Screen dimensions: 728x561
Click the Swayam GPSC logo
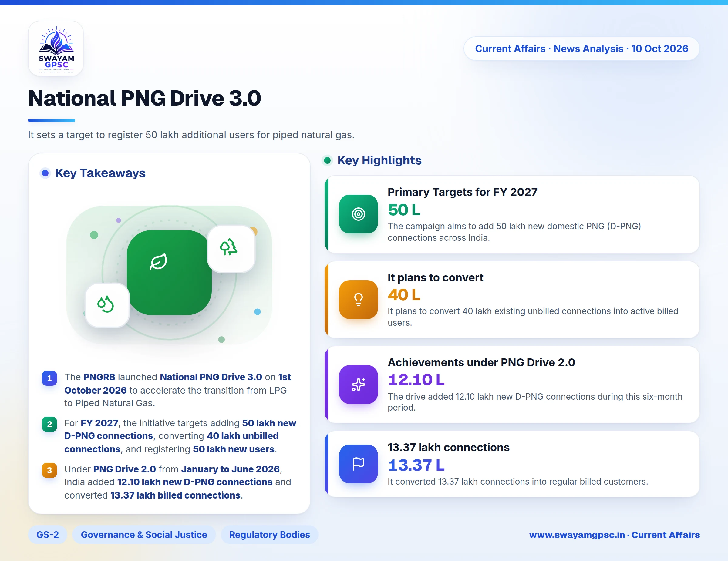coord(56,49)
